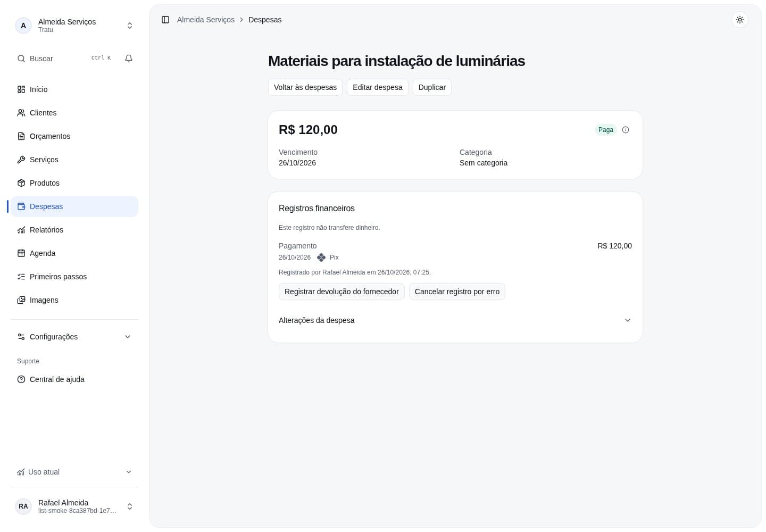Click the Agenda calendar icon
This screenshot has width=766, height=532.
click(21, 253)
